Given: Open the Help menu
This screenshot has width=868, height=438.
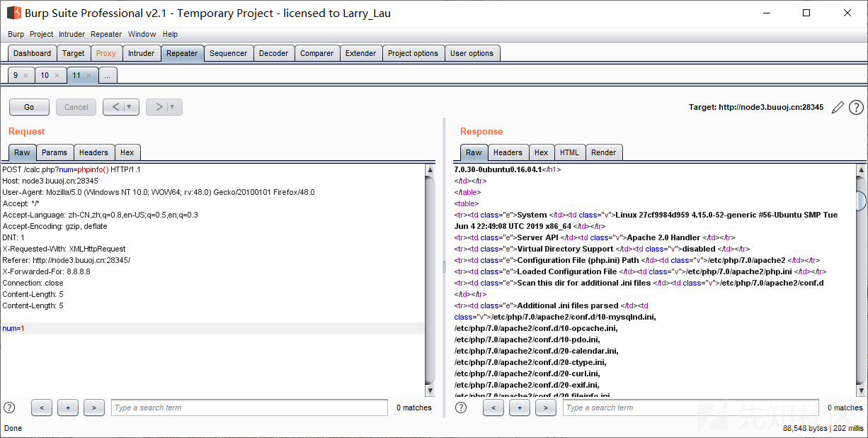Looking at the screenshot, I should point(170,34).
